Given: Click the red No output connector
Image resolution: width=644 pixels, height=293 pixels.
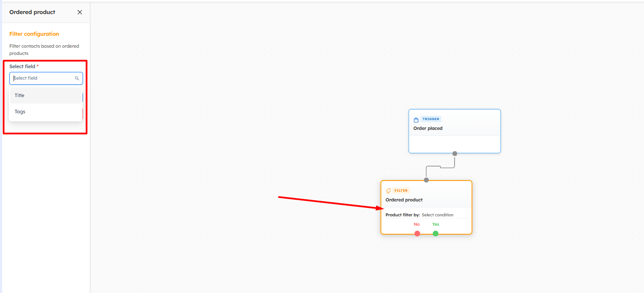Looking at the screenshot, I should point(417,233).
